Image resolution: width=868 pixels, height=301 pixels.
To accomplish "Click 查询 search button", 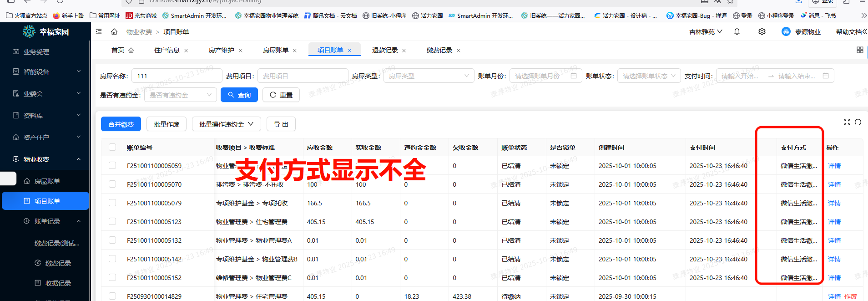I will (x=239, y=95).
